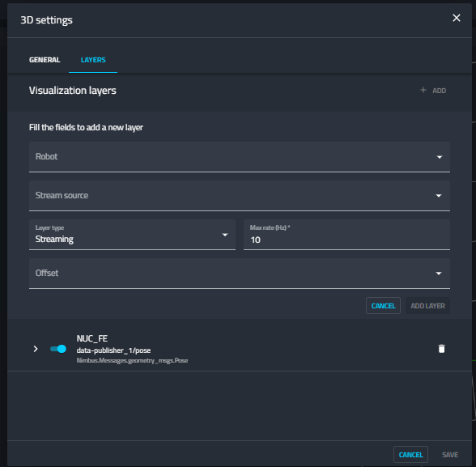Screen dimensions: 476x467
Task: Close the 3D settings dialog
Action: [457, 18]
